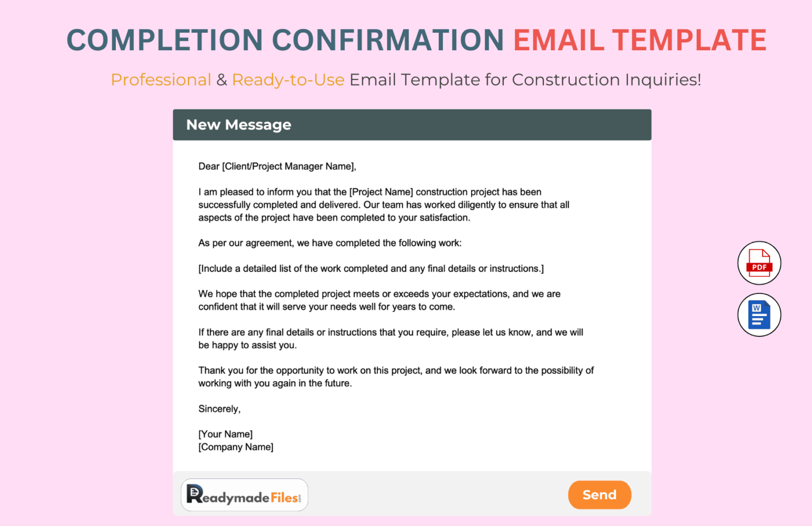Open the ReadymadeFiles logo link
Screen dimensions: 812x526
click(x=244, y=495)
